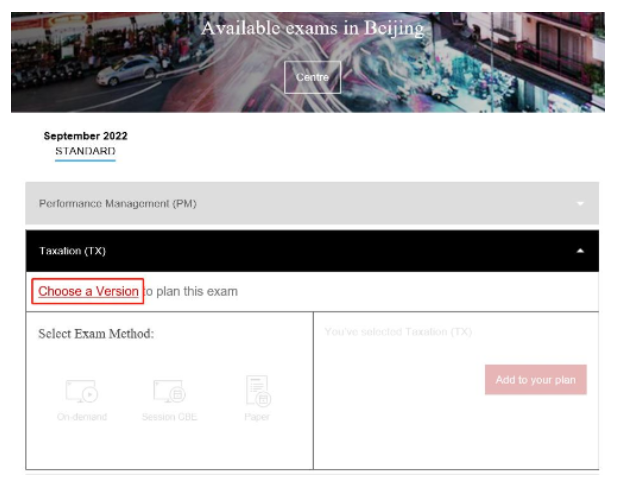
Task: Open the Choose a Version link
Action: point(88,291)
